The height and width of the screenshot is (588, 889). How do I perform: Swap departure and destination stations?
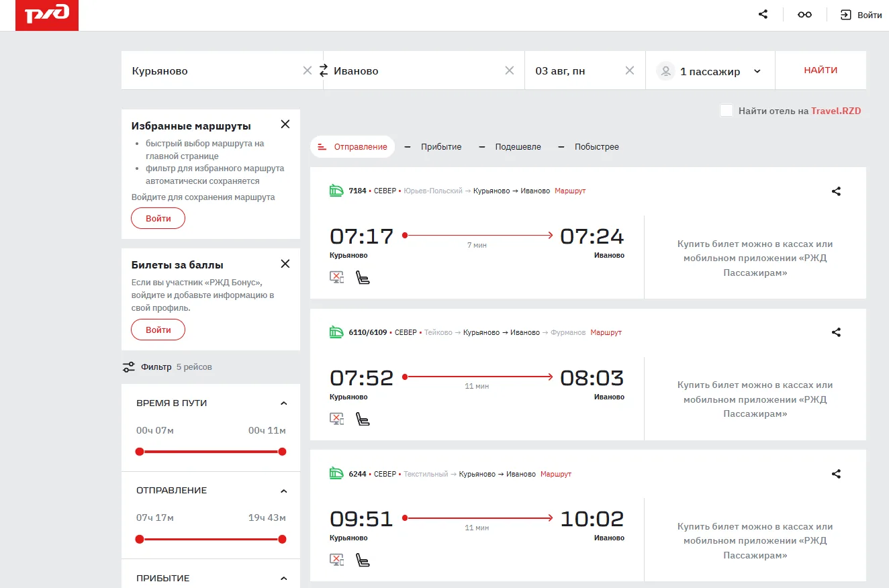(324, 70)
